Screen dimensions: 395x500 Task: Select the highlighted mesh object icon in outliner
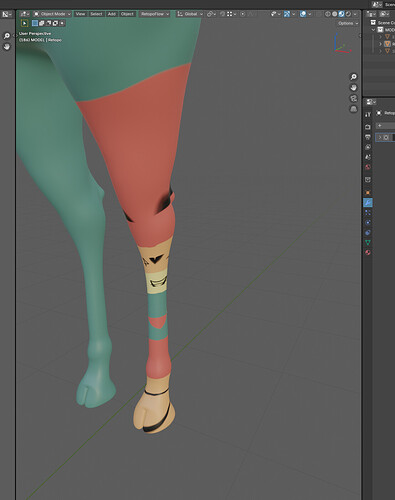(387, 44)
